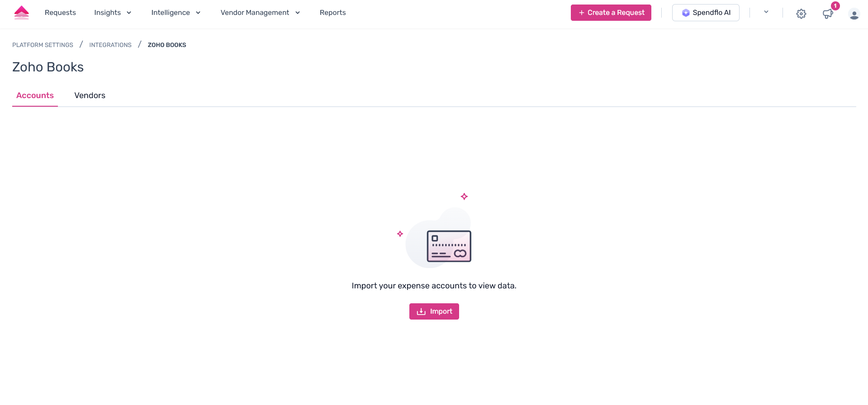
Task: Navigate to Platform Settings breadcrumb
Action: [43, 45]
